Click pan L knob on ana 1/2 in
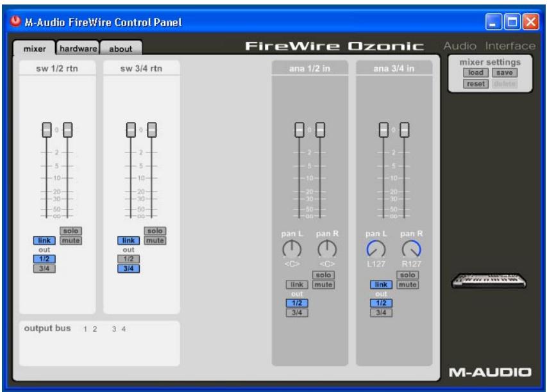547x392 pixels. 292,249
